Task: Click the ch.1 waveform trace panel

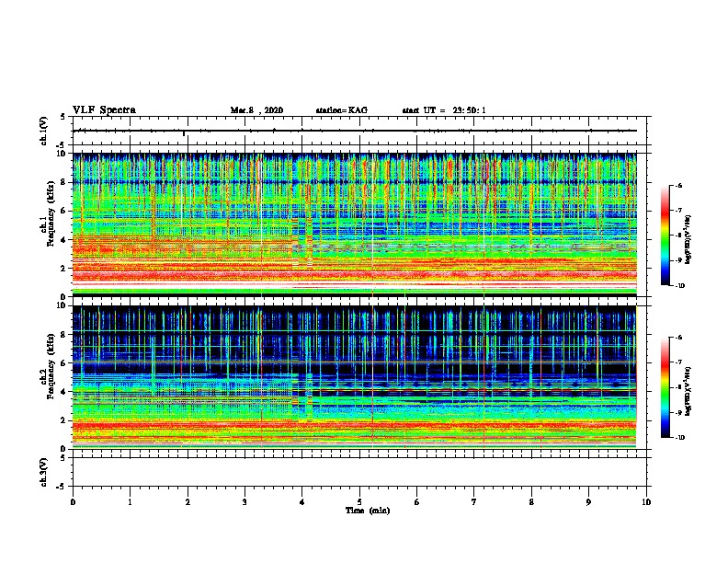Action: (x=359, y=131)
